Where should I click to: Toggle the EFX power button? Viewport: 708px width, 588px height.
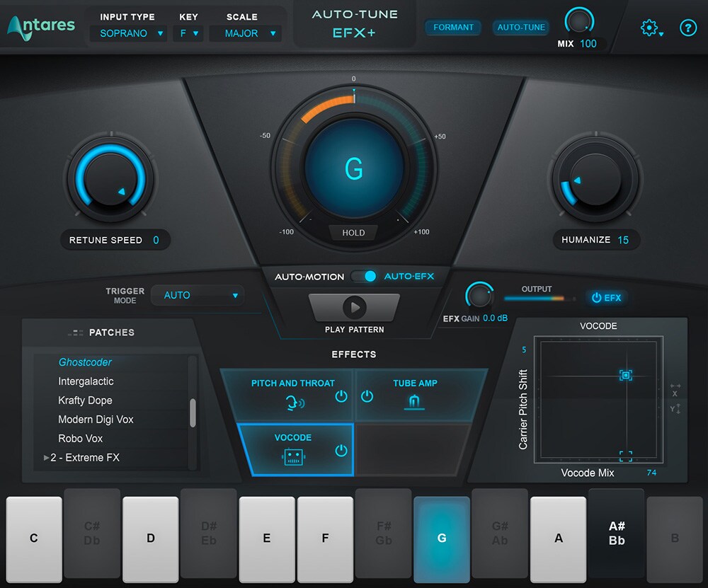(x=607, y=298)
